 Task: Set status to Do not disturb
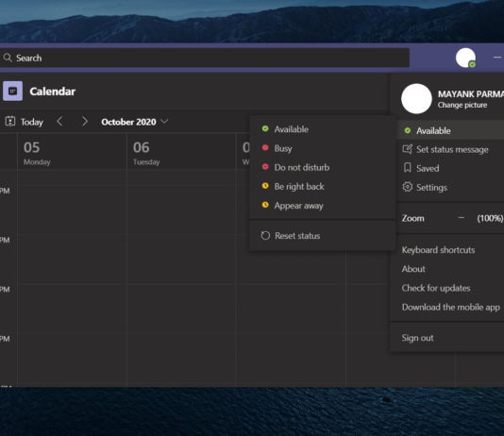click(x=323, y=167)
